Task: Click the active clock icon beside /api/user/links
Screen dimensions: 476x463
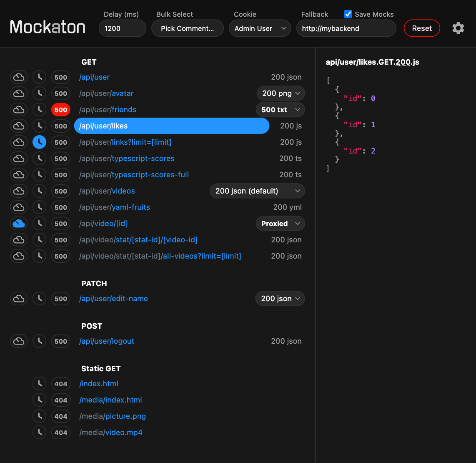Action: (x=39, y=142)
